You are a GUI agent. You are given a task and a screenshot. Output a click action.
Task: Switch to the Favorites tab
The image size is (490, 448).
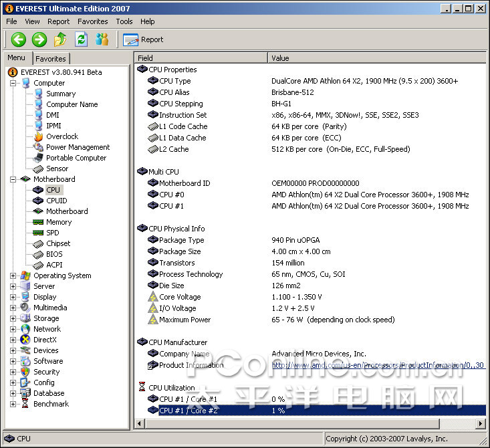click(51, 59)
